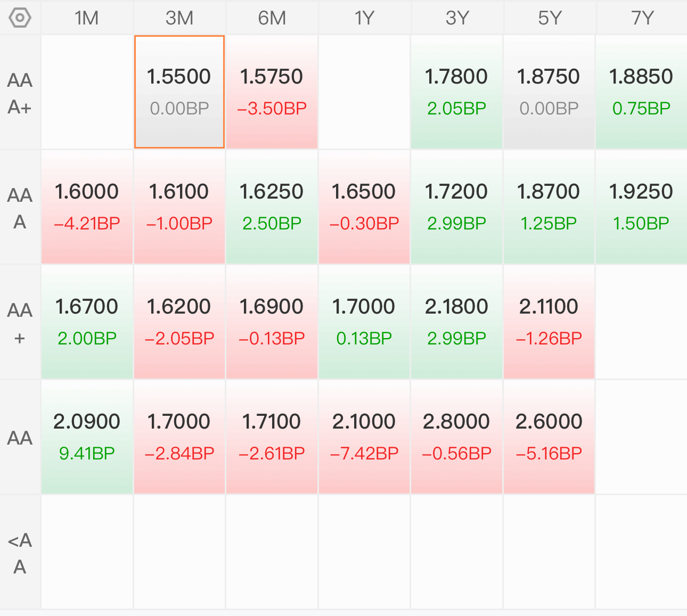The width and height of the screenshot is (687, 616).
Task: Click the AAA+ row label
Action: 20,93
